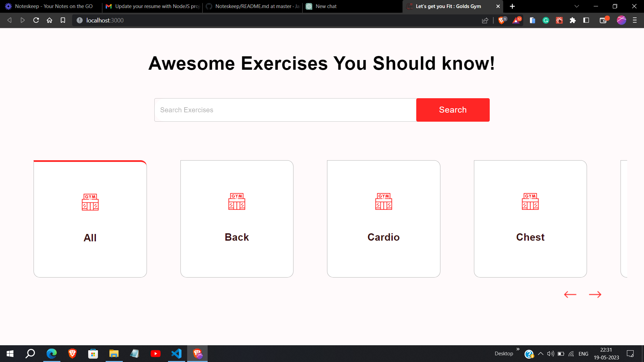Screen dimensions: 644x362
Task: Switch to the New chat tab
Action: click(x=335, y=6)
